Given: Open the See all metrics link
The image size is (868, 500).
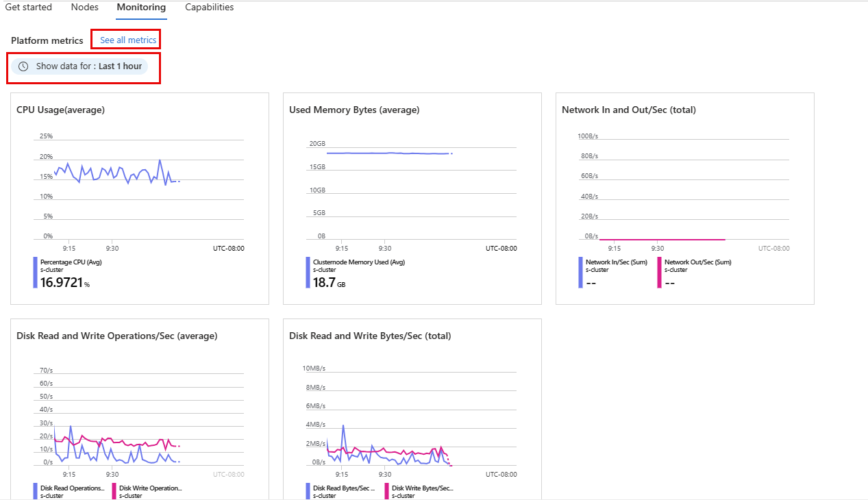Looking at the screenshot, I should [128, 40].
